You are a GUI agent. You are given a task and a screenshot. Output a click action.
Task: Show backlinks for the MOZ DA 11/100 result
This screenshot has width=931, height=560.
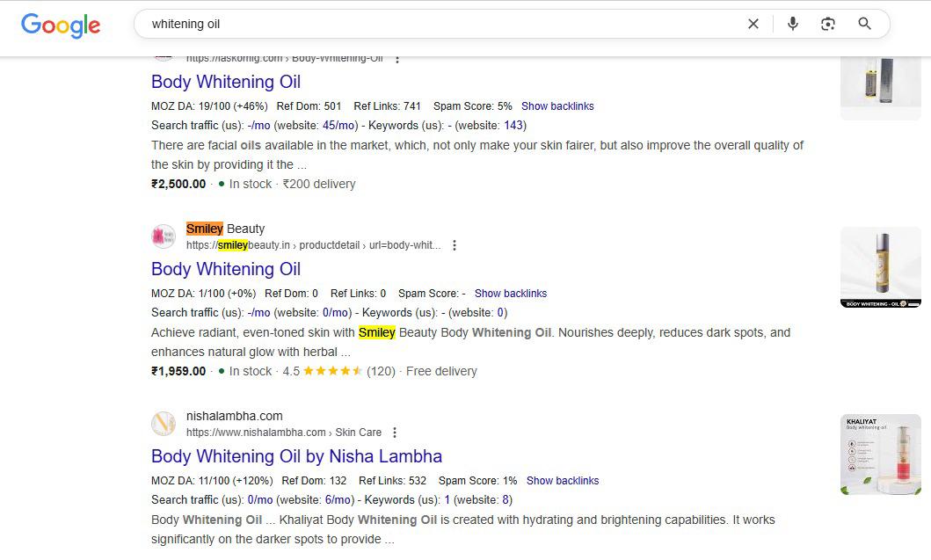pos(563,480)
